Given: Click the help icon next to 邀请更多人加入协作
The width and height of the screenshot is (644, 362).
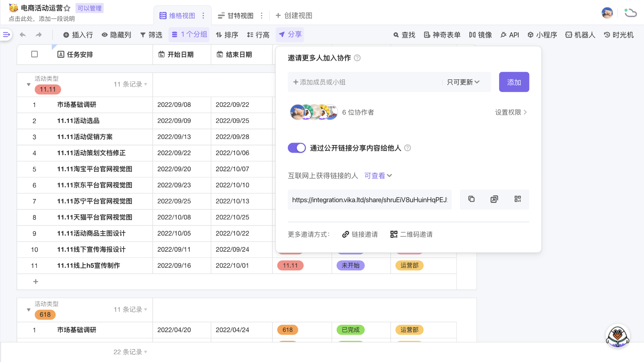Looking at the screenshot, I should (357, 58).
